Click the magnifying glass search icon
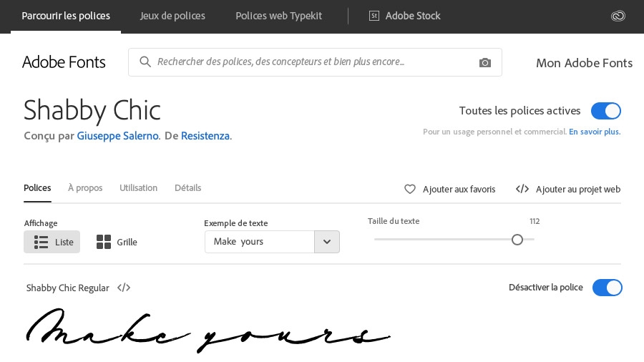 tap(145, 62)
